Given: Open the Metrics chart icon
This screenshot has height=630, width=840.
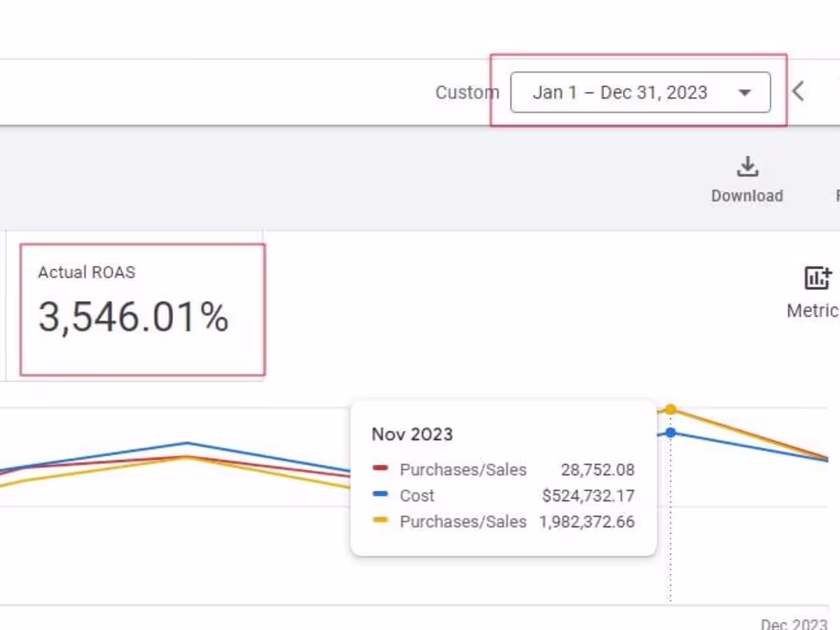Looking at the screenshot, I should pos(817,279).
